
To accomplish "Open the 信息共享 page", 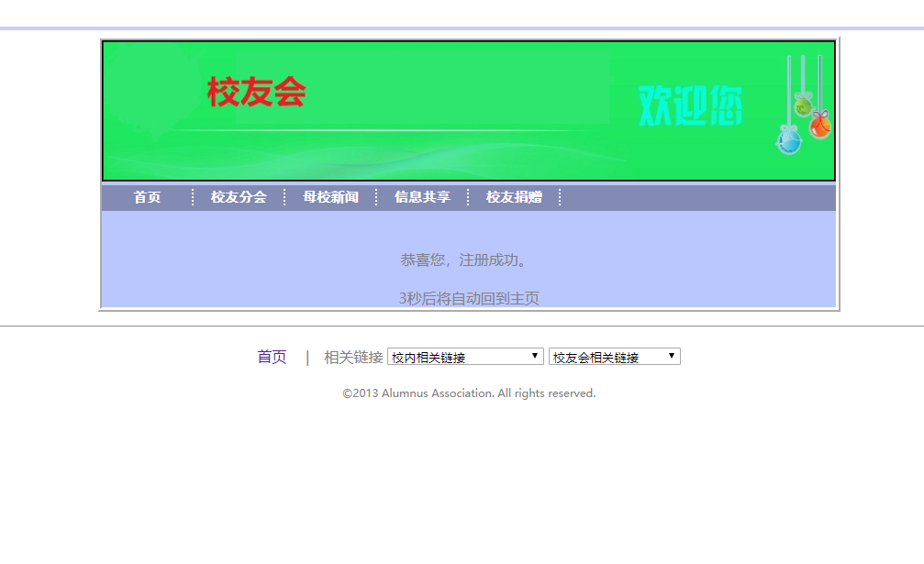I will (x=422, y=195).
